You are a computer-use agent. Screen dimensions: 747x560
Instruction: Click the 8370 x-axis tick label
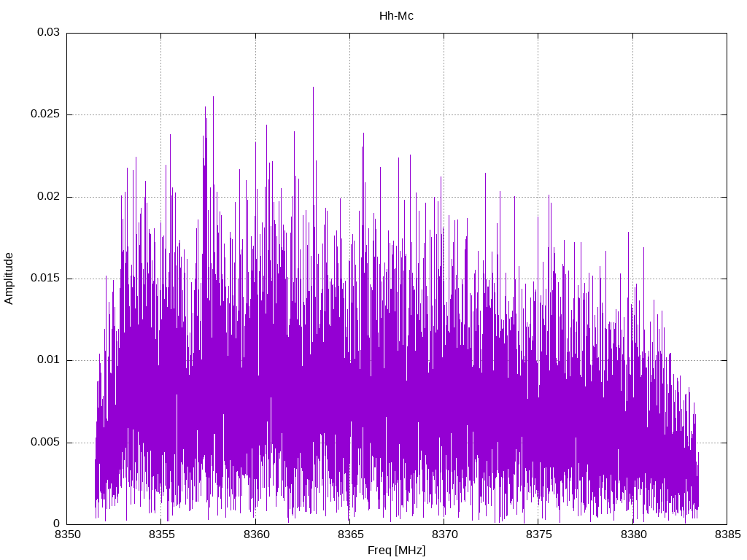coord(444,534)
